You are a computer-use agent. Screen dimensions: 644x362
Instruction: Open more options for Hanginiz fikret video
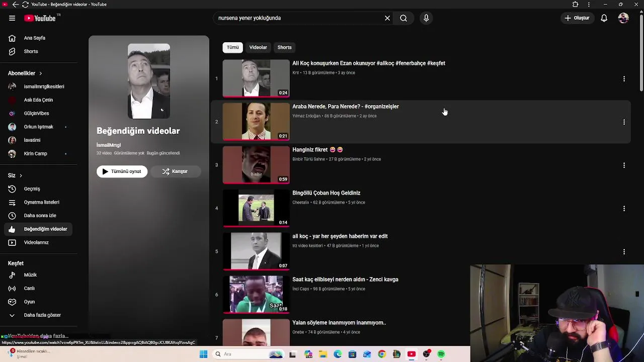pyautogui.click(x=624, y=165)
